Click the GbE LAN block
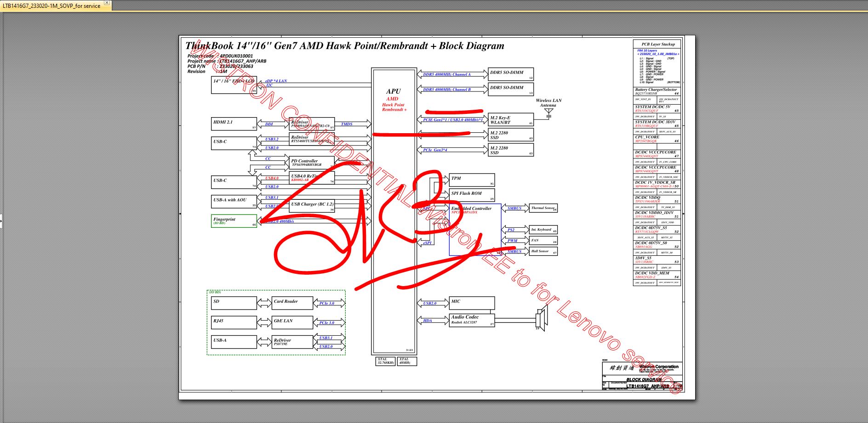Screen dimensions: 868x423 [292, 322]
